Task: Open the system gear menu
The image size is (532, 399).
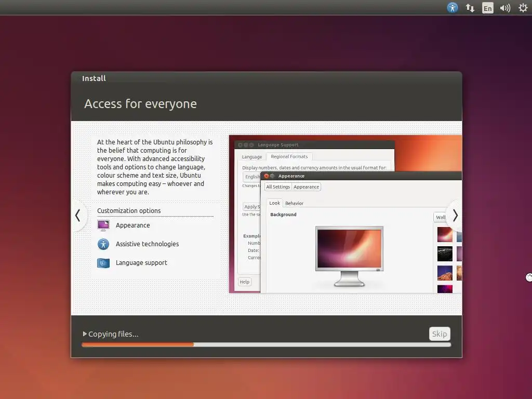Action: [523, 8]
